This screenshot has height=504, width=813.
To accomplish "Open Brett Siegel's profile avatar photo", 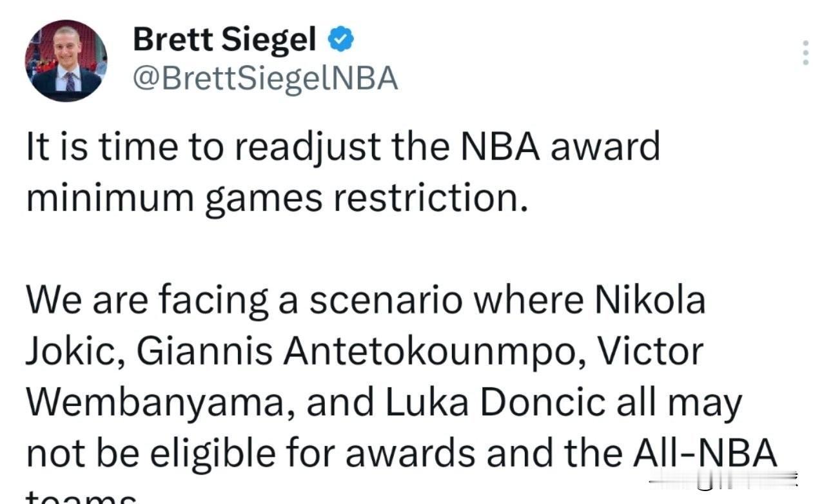I will coord(66,60).
